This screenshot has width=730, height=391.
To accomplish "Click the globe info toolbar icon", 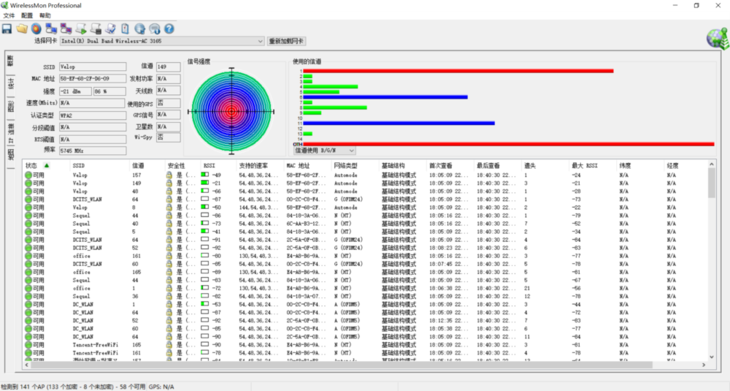I will [140, 29].
